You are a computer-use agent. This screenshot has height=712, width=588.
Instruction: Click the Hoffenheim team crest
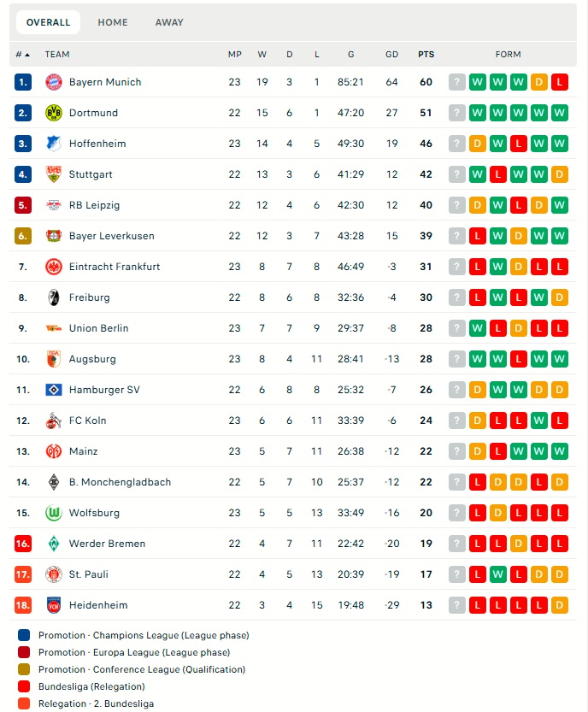pyautogui.click(x=54, y=144)
